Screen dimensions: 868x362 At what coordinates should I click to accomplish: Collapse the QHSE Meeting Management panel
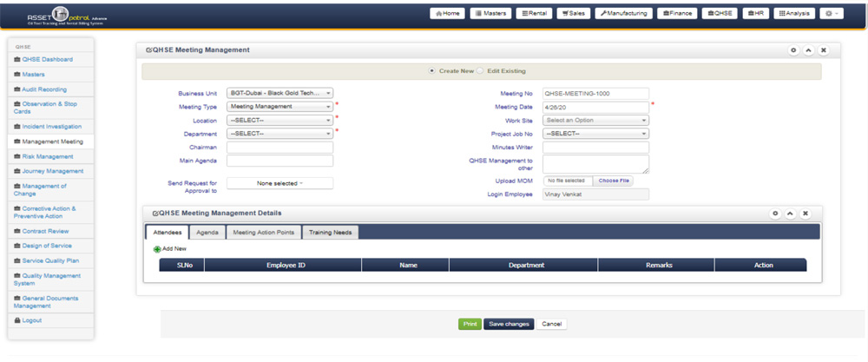click(808, 50)
